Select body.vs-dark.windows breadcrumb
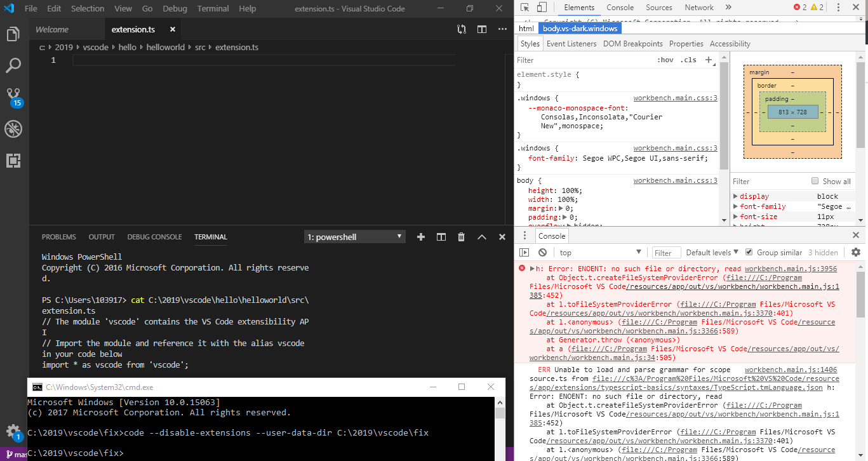Viewport: 868px width, 461px height. click(579, 29)
